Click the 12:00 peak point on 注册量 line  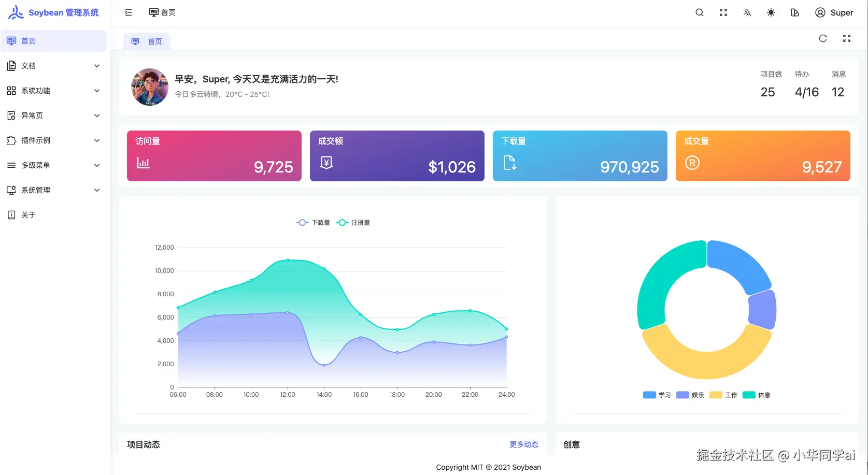(288, 260)
